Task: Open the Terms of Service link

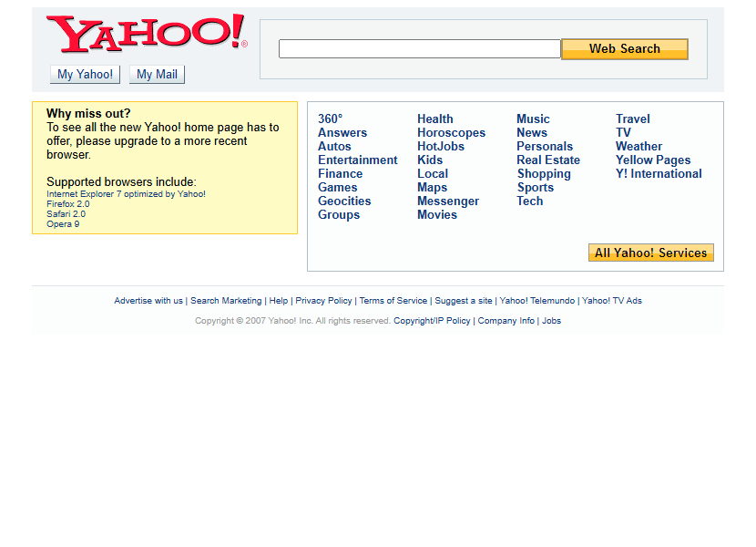Action: pyautogui.click(x=393, y=301)
